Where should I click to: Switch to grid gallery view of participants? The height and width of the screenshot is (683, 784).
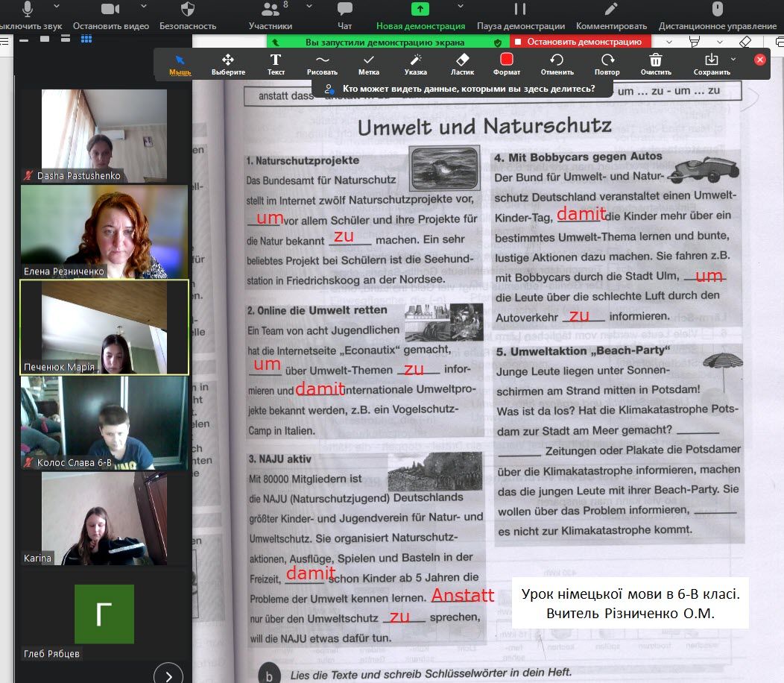tap(86, 39)
